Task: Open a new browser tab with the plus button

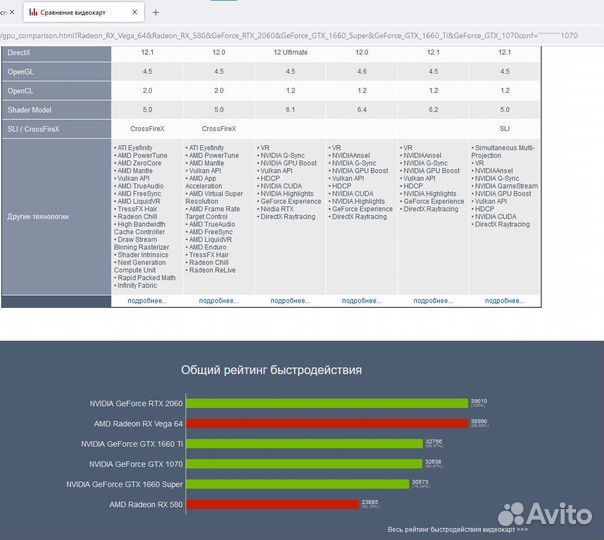Action: (155, 13)
